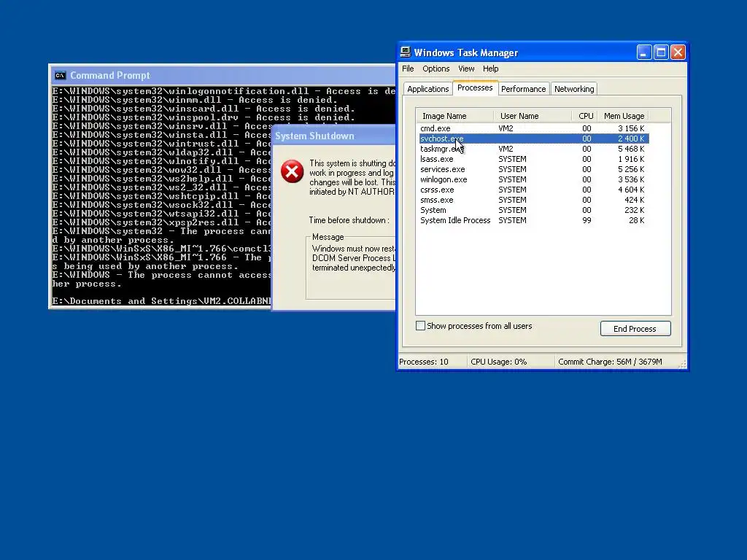Sort by User Name column header

(x=533, y=116)
